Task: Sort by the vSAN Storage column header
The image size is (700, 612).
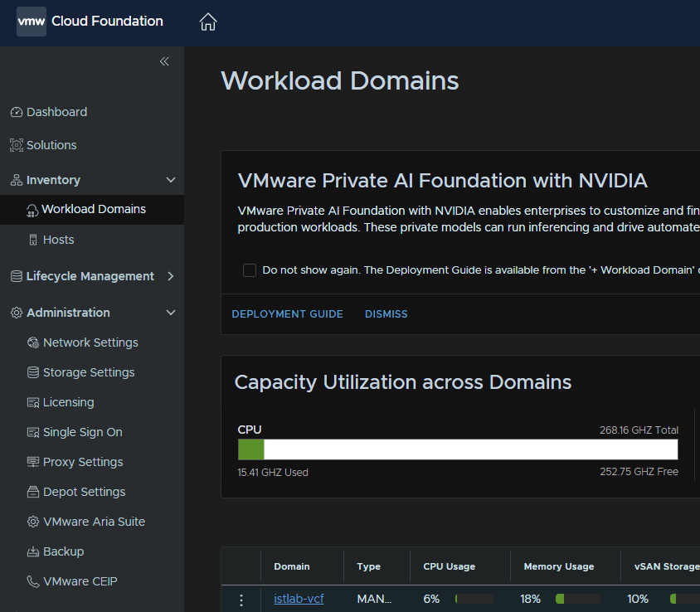Action: (x=667, y=566)
